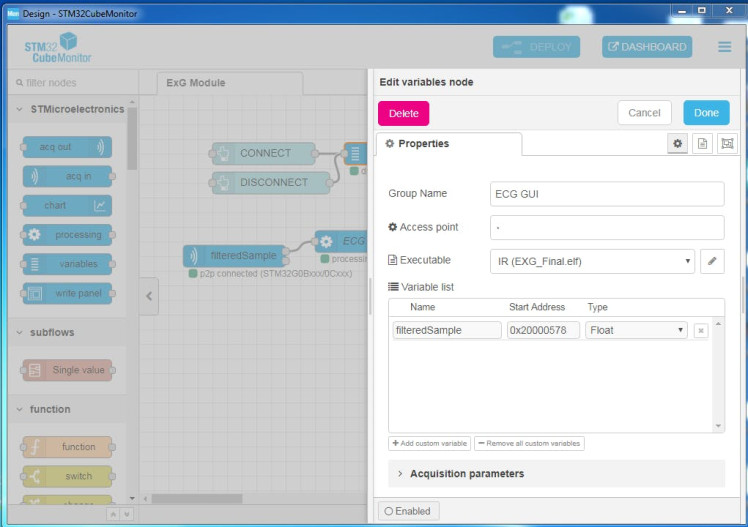Viewport: 748px width, 527px height.
Task: Click the blue Done button
Action: (x=706, y=113)
